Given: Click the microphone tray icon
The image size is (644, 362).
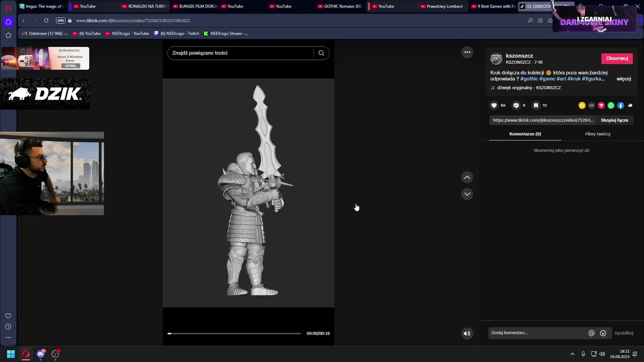Looking at the screenshot, I should (x=583, y=354).
